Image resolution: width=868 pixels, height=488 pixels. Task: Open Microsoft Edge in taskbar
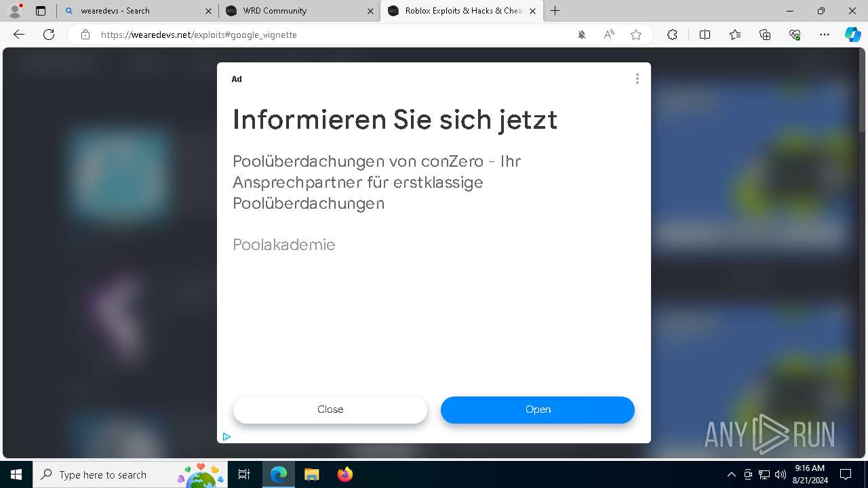point(279,474)
